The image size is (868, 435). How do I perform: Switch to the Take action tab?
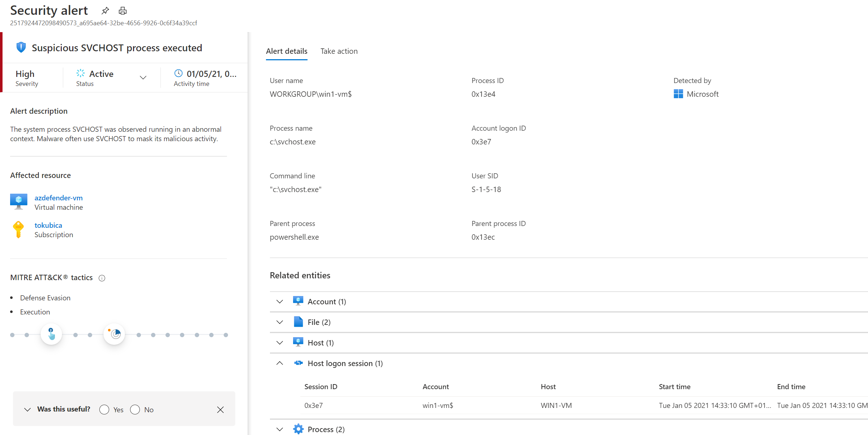(339, 51)
